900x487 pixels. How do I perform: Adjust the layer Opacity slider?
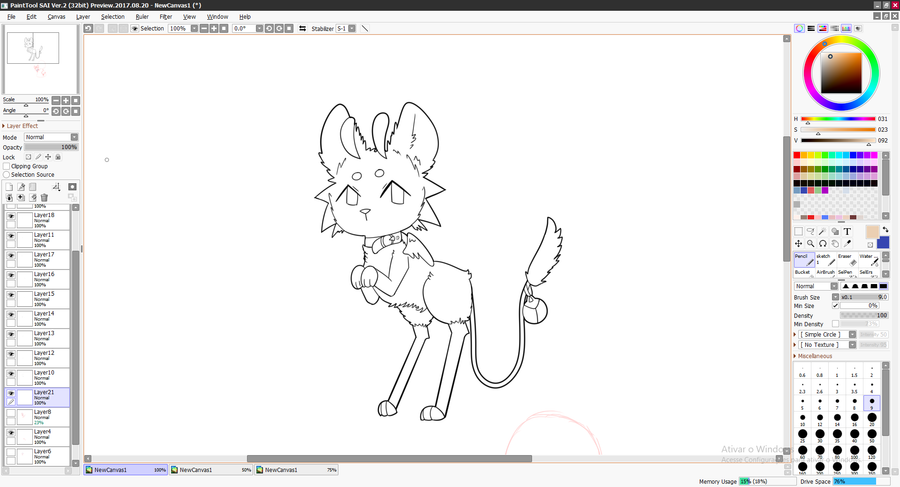point(51,147)
